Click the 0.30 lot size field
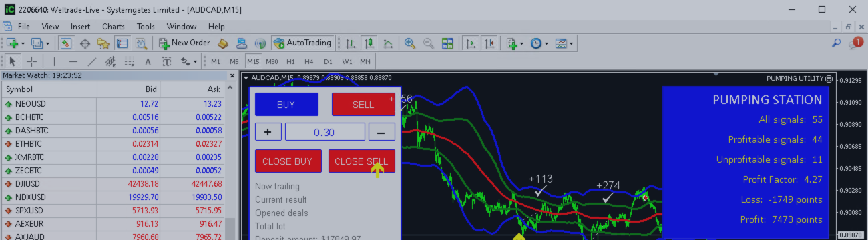The image size is (868, 240). coord(324,132)
